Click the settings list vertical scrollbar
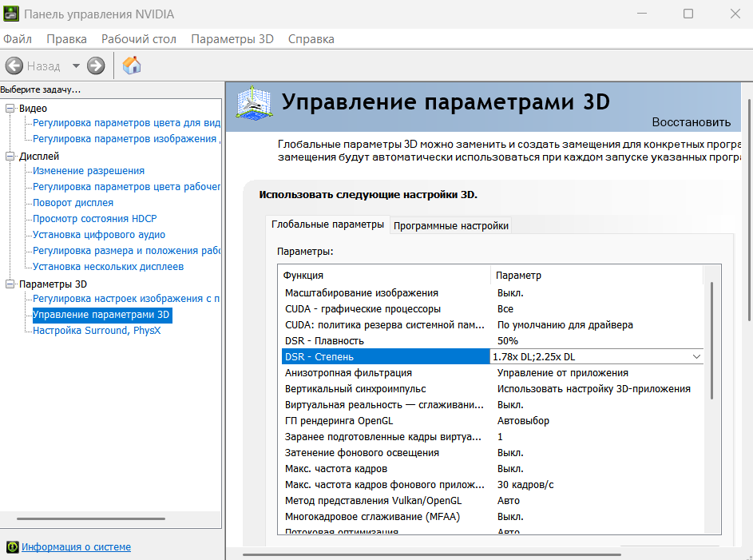The width and height of the screenshot is (753, 560). click(x=711, y=336)
